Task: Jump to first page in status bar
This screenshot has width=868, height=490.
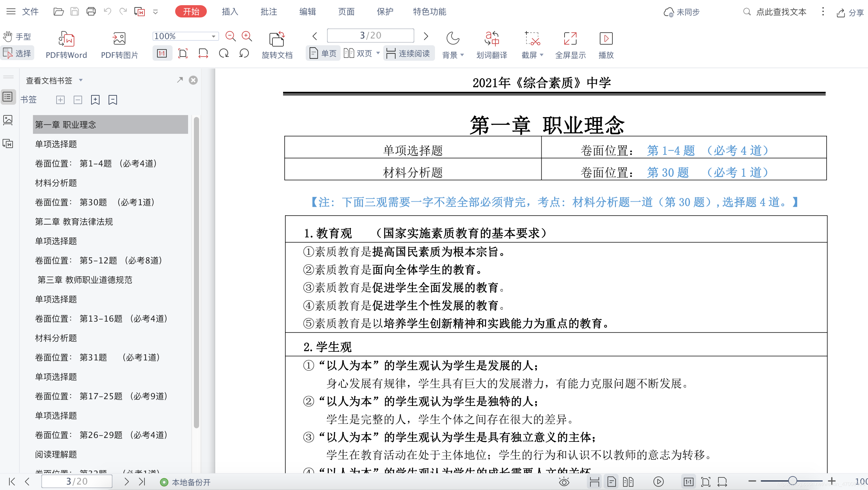Action: pos(12,482)
